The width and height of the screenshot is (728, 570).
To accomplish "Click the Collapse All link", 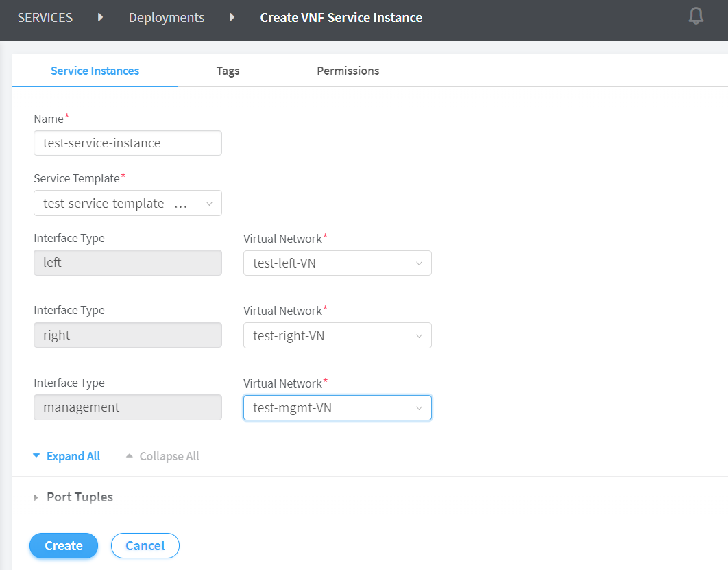I will (169, 456).
